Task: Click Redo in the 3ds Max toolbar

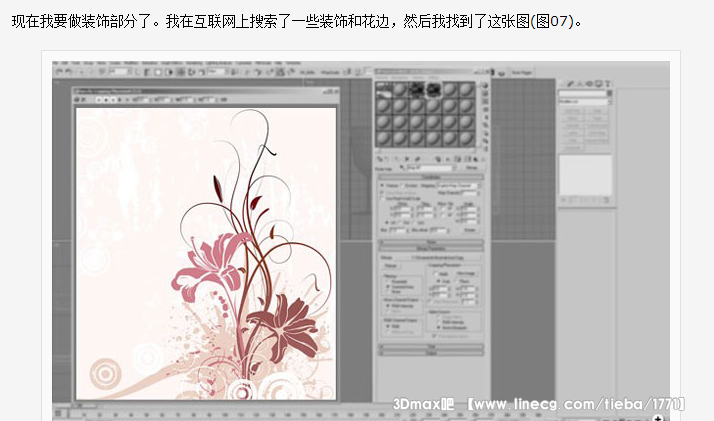Action: (x=68, y=72)
